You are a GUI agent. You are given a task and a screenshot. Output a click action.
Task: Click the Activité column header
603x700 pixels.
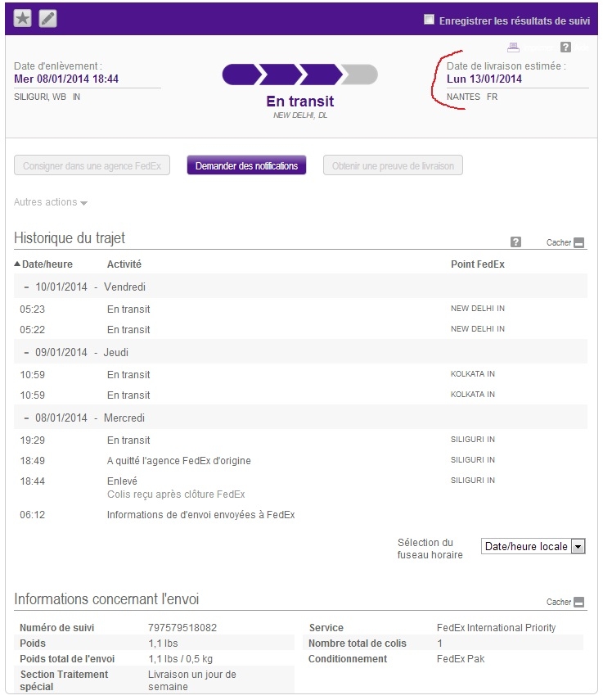coord(124,264)
